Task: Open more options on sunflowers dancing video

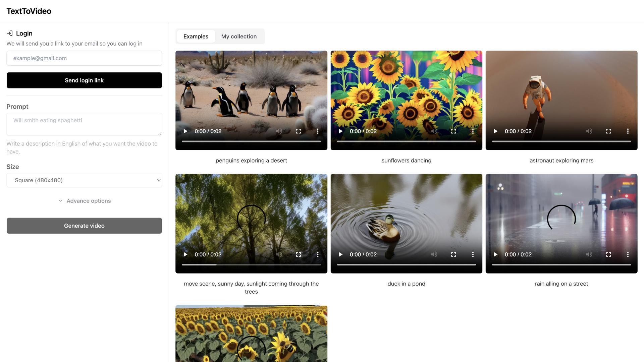Action: point(473,131)
